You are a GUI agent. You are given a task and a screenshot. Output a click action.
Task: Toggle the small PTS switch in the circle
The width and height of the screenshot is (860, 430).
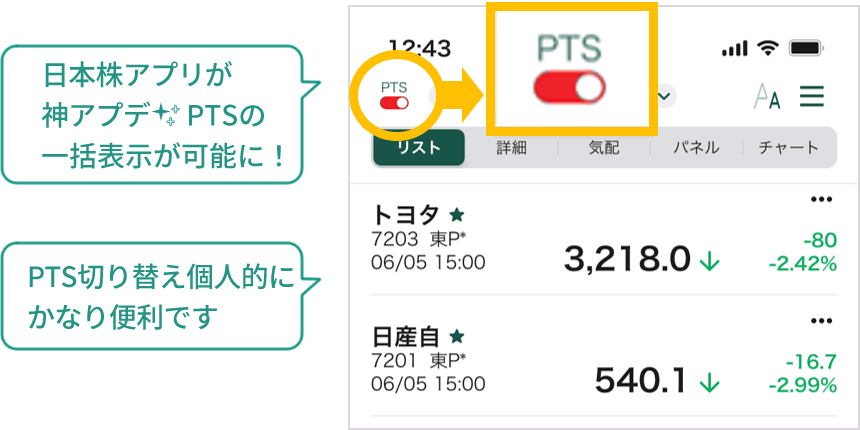pos(394,102)
